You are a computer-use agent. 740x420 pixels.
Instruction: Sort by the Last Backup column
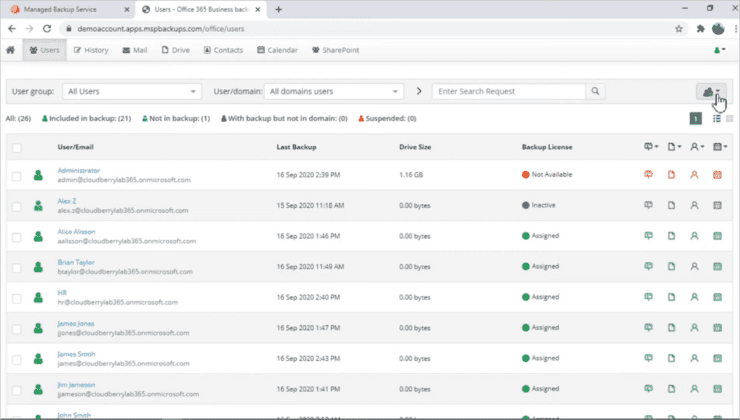(x=296, y=147)
